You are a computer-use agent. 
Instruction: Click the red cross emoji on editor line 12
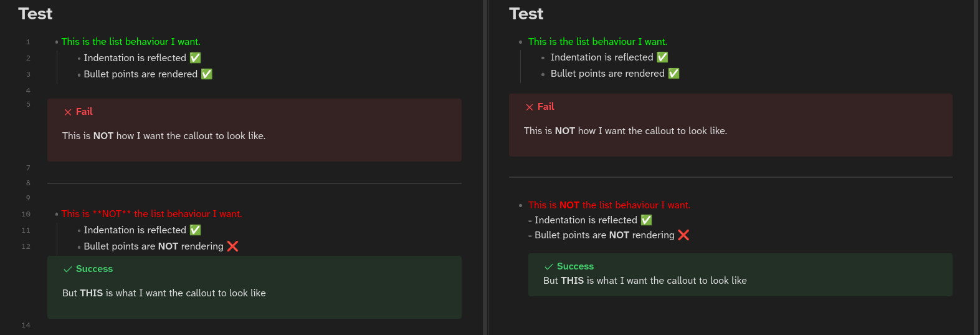point(233,246)
